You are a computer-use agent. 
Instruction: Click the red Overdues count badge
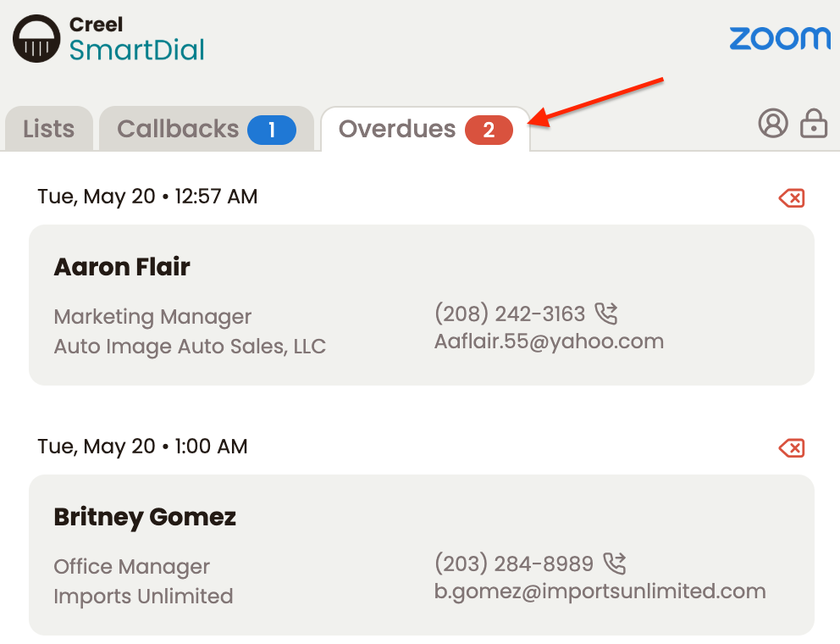click(489, 130)
